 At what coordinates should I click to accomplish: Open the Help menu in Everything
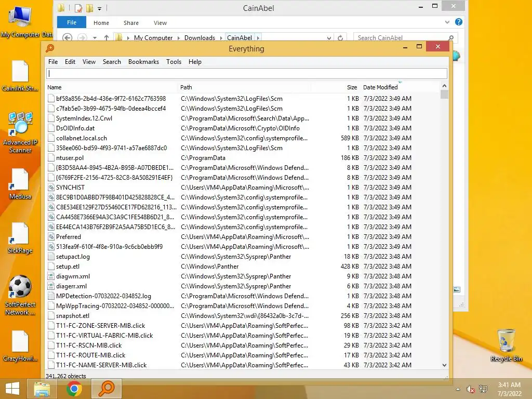tap(195, 62)
